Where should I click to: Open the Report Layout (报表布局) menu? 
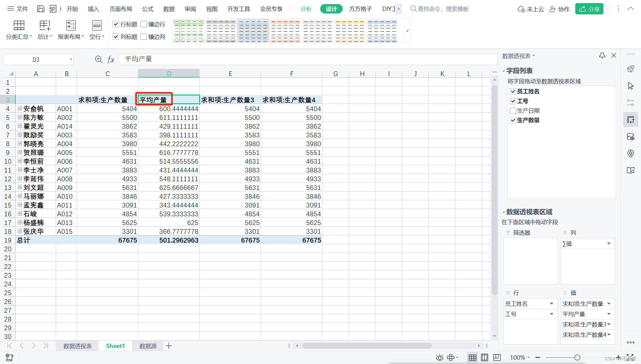point(71,30)
